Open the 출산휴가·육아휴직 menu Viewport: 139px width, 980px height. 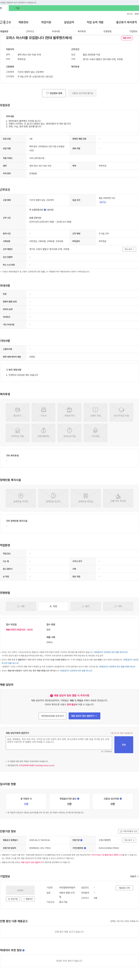pyautogui.click(x=126, y=22)
